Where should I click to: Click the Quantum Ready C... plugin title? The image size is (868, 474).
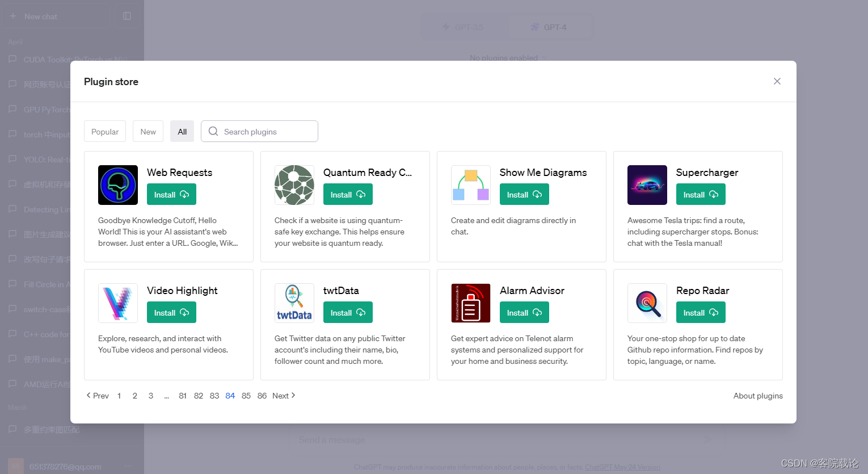point(368,173)
